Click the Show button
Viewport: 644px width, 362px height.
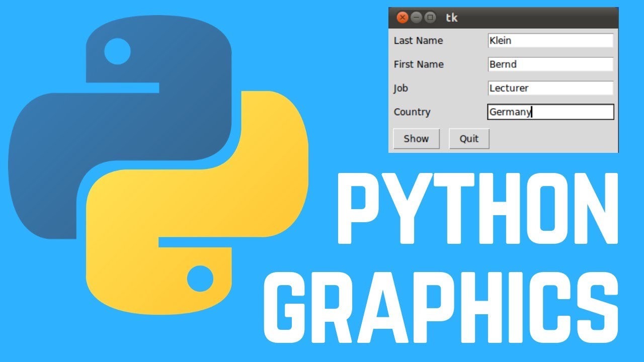pos(416,139)
